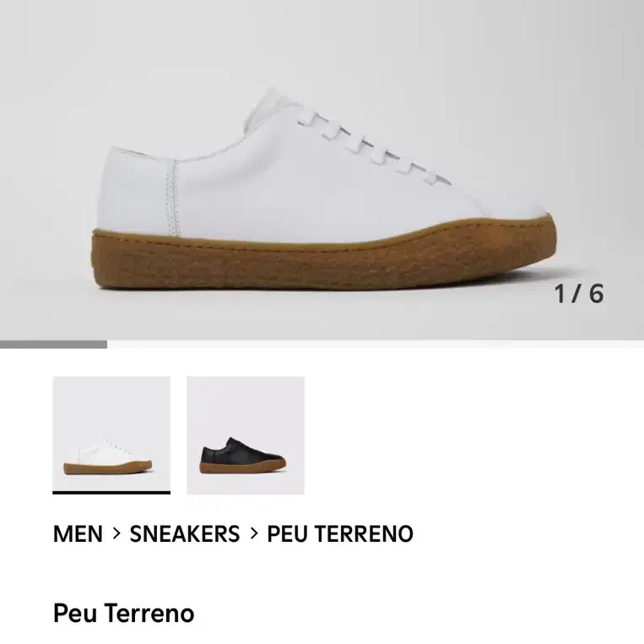Click the number 6 in image counter
The height and width of the screenshot is (644, 644).
597,294
